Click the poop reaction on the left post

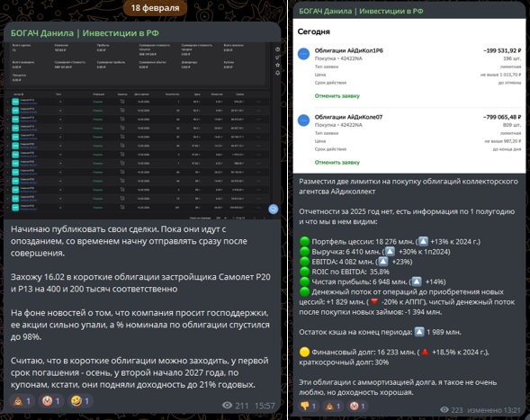22,401
